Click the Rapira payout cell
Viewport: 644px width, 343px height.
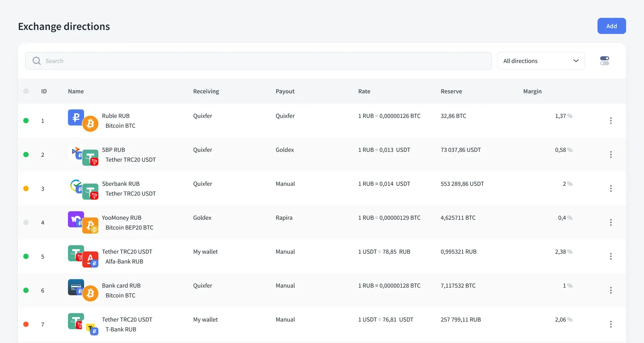click(284, 218)
